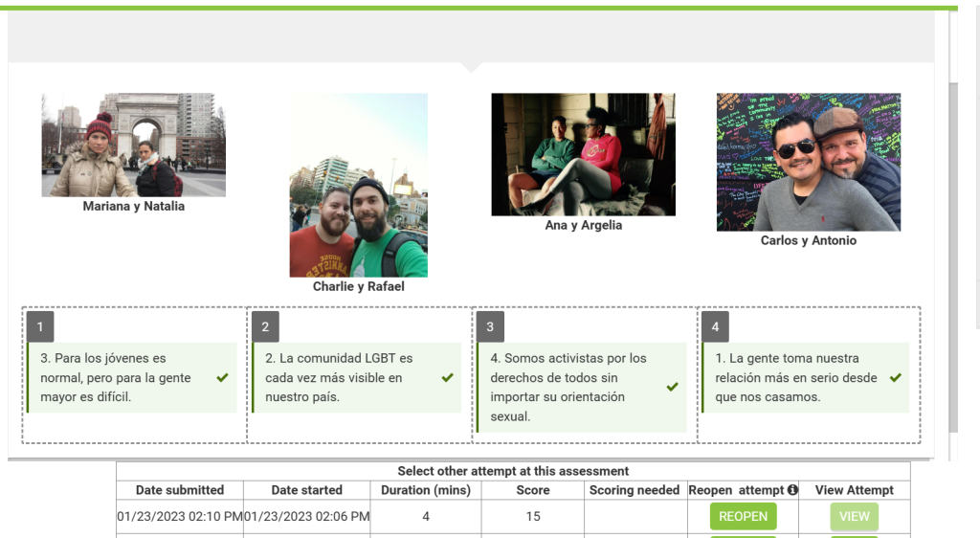Select the number 2 badge
The image size is (980, 538).
(x=265, y=326)
